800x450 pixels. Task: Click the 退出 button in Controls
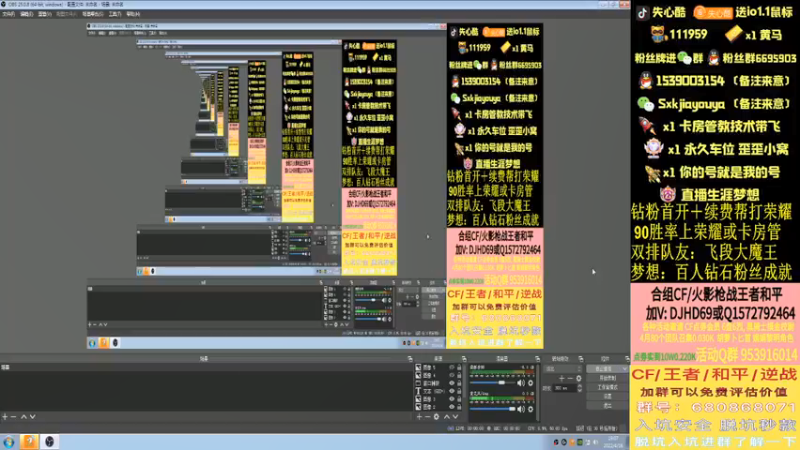(x=608, y=406)
